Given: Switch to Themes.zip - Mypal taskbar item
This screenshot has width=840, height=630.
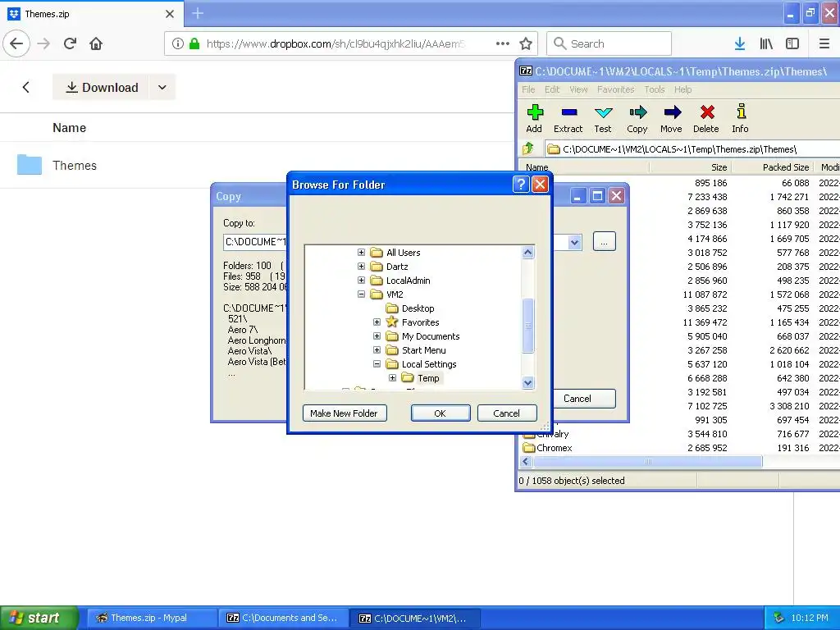Looking at the screenshot, I should [152, 618].
